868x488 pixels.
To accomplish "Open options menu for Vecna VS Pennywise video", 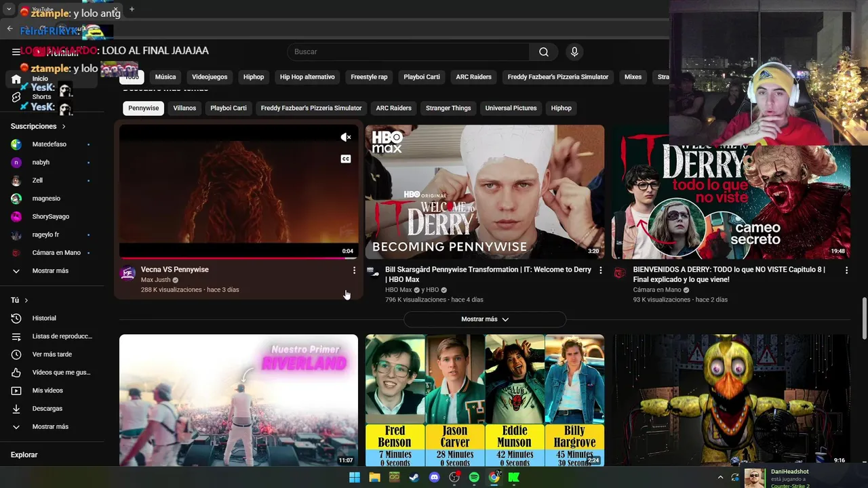I will point(354,270).
